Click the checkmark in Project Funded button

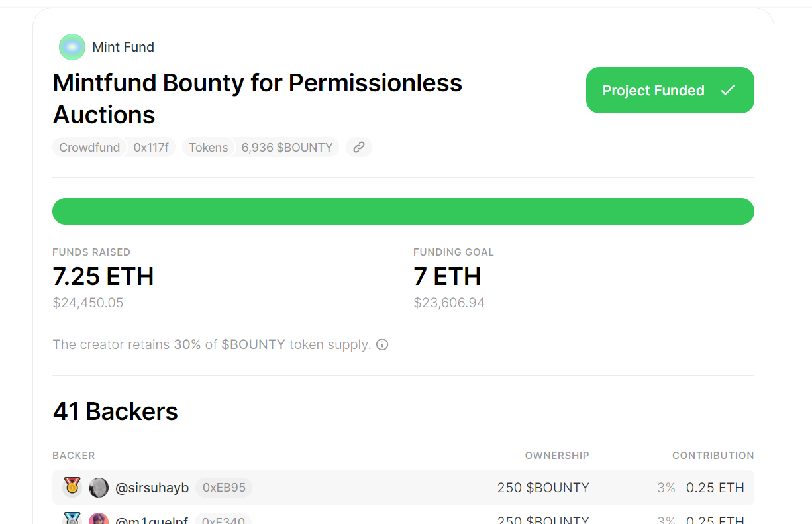728,90
